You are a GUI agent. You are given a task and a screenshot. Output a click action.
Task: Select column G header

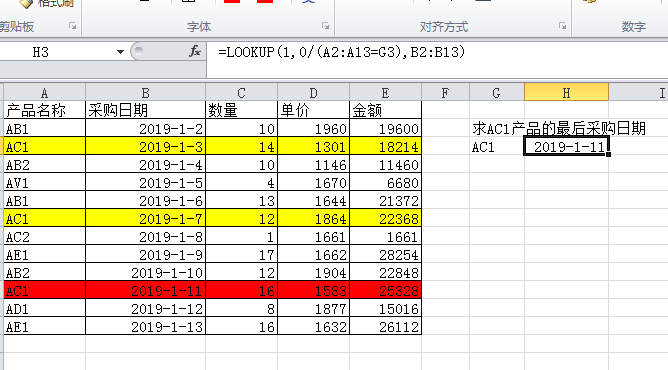[496, 93]
